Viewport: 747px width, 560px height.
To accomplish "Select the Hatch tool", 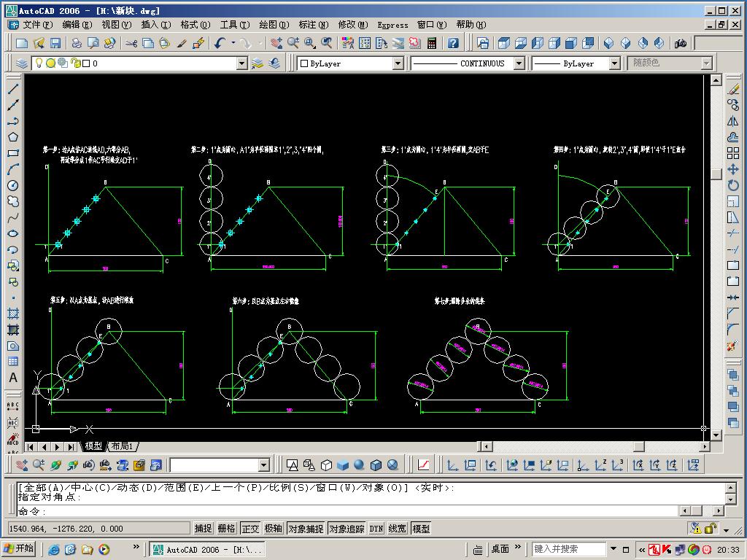I will (13, 314).
